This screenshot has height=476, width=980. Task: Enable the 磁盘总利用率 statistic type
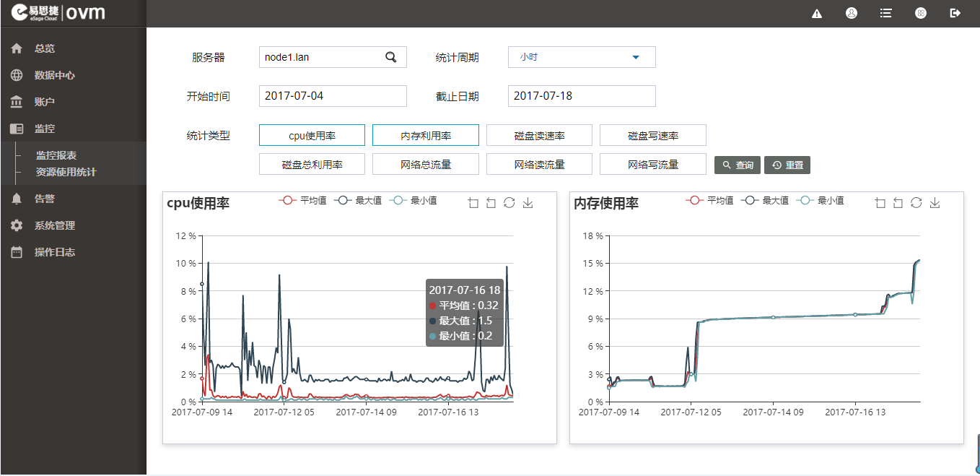[312, 164]
